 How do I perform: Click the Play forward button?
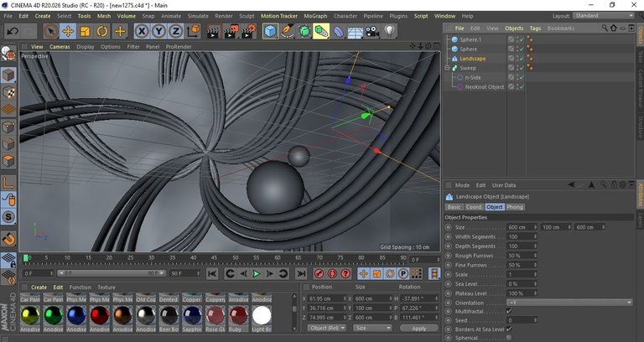click(x=257, y=273)
